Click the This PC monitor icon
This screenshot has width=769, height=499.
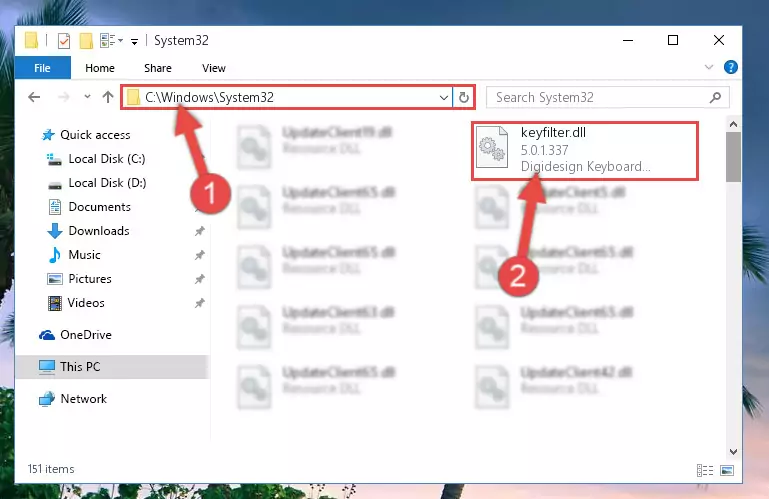(47, 367)
